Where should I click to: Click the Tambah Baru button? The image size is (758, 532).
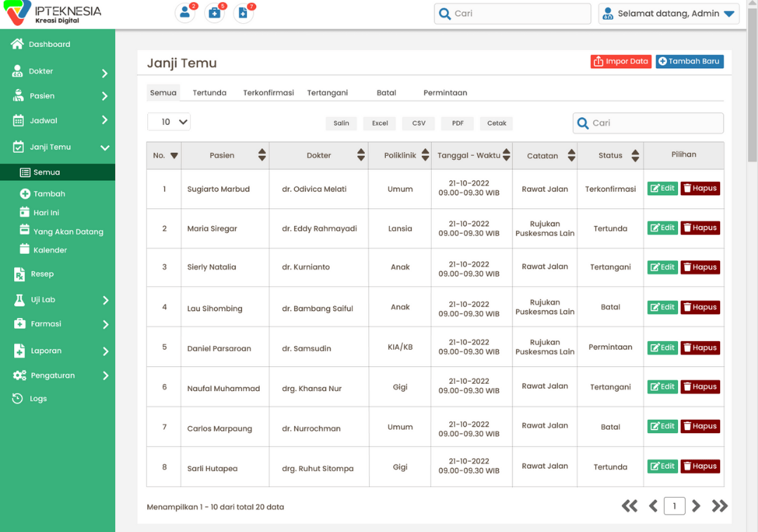689,62
